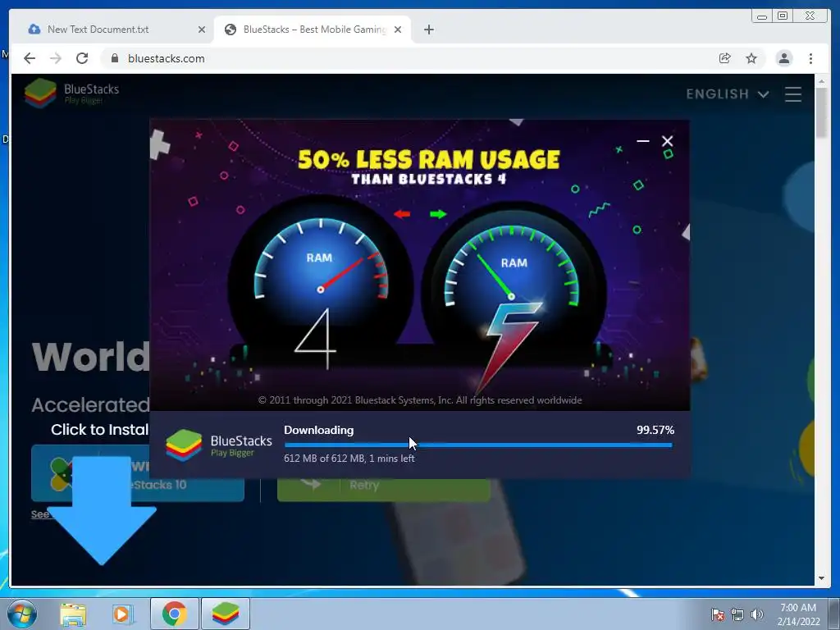Click the BlueStacks taskbar icon
Screen dimensions: 840x630
click(225, 614)
